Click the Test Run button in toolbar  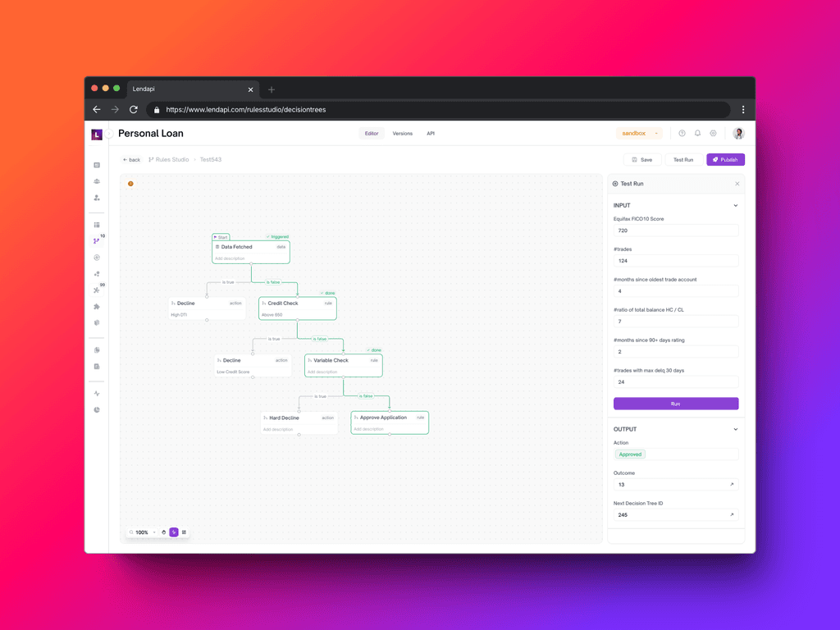[x=683, y=160]
